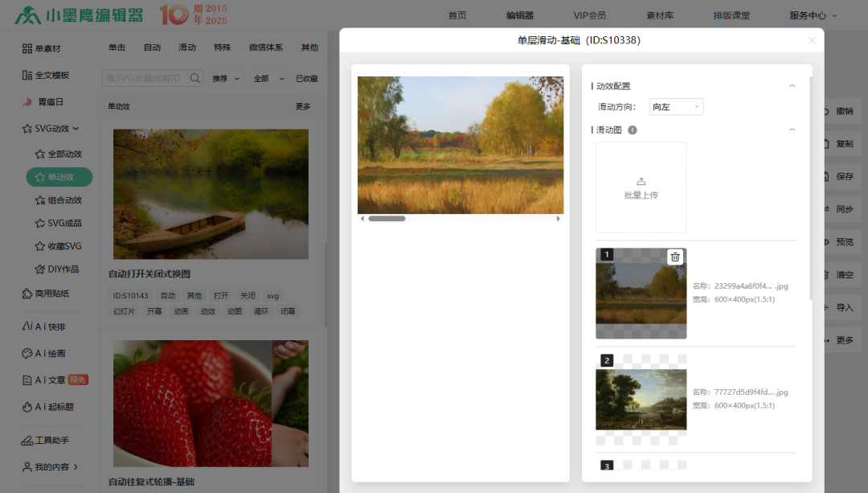Open 商用贴纸 sidebar entry
This screenshot has height=493, width=868.
point(45,294)
